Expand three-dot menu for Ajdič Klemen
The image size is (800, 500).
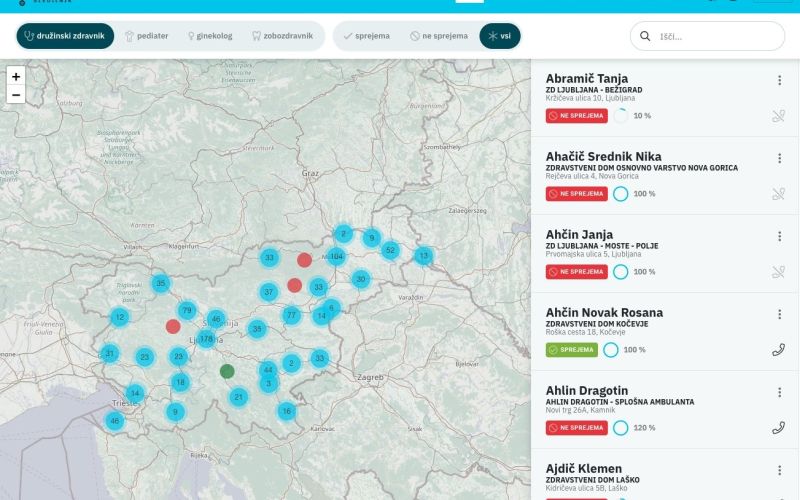(779, 470)
